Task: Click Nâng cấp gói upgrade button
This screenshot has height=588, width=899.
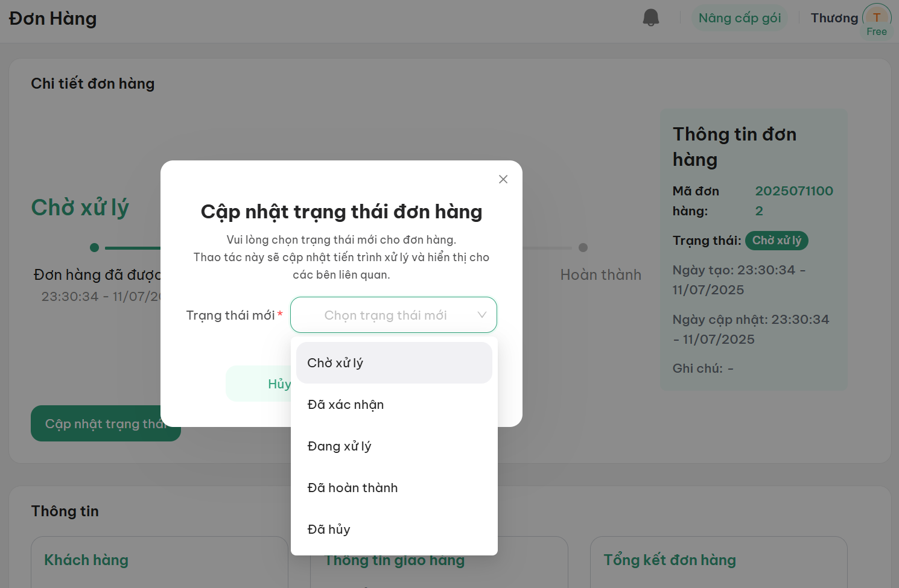Action: pos(739,18)
